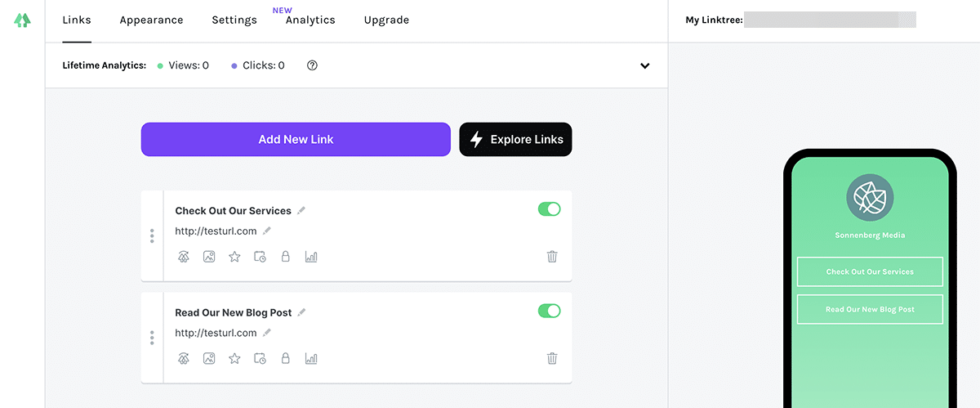Open thumbnail image option for Check Out Our Services
The height and width of the screenshot is (408, 980).
[209, 257]
